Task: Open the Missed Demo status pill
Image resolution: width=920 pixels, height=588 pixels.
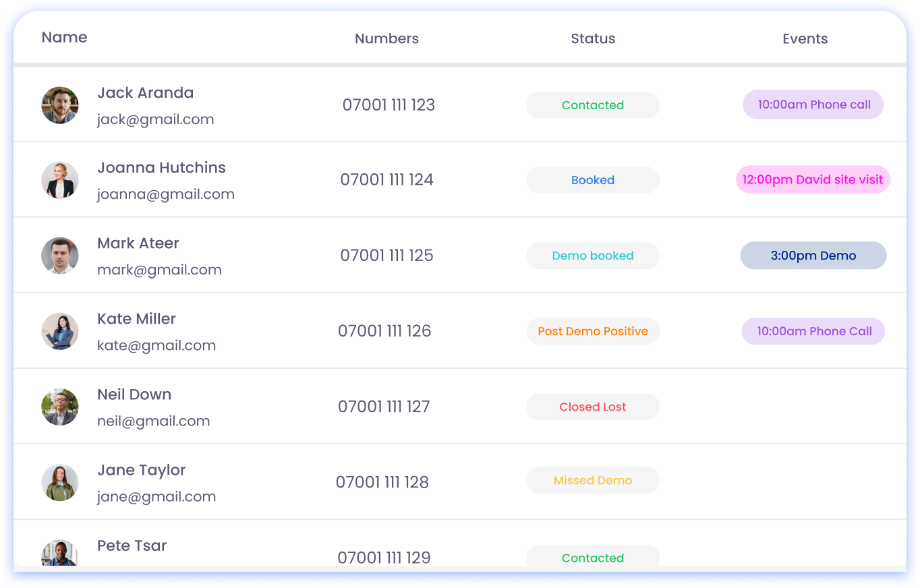Action: point(593,480)
